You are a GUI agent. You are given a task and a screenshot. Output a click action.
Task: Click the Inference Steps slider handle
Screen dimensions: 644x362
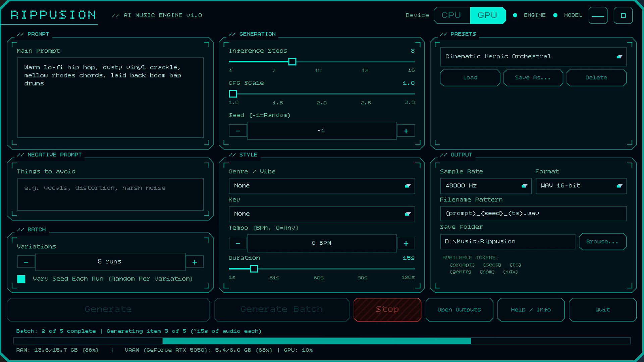pos(292,62)
